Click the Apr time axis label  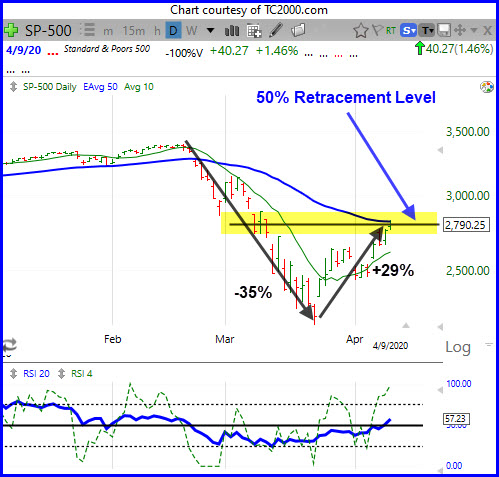pyautogui.click(x=354, y=340)
